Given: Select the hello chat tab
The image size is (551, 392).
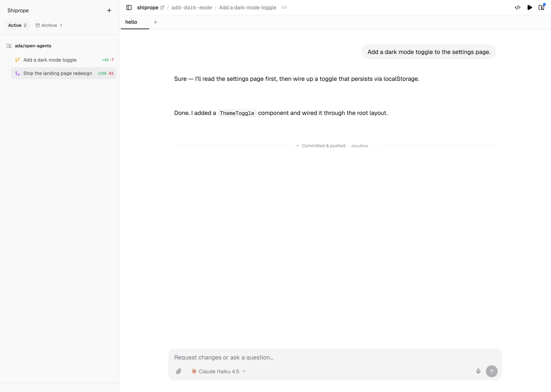Looking at the screenshot, I should [x=131, y=22].
